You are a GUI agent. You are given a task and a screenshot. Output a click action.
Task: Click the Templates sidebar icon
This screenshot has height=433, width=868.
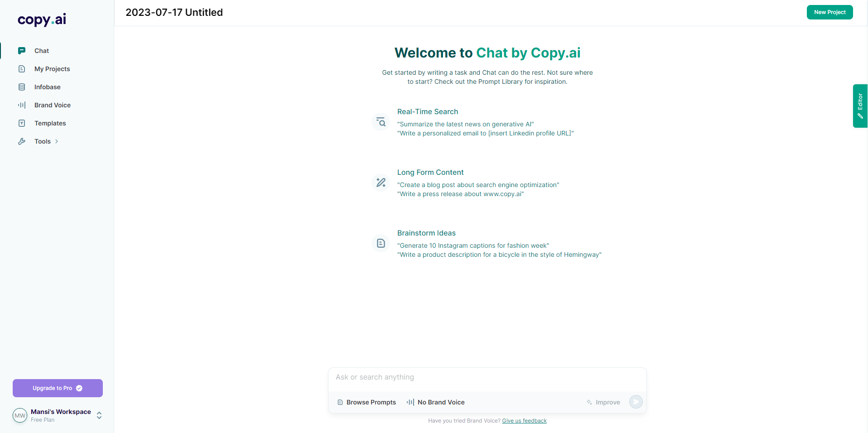click(22, 123)
